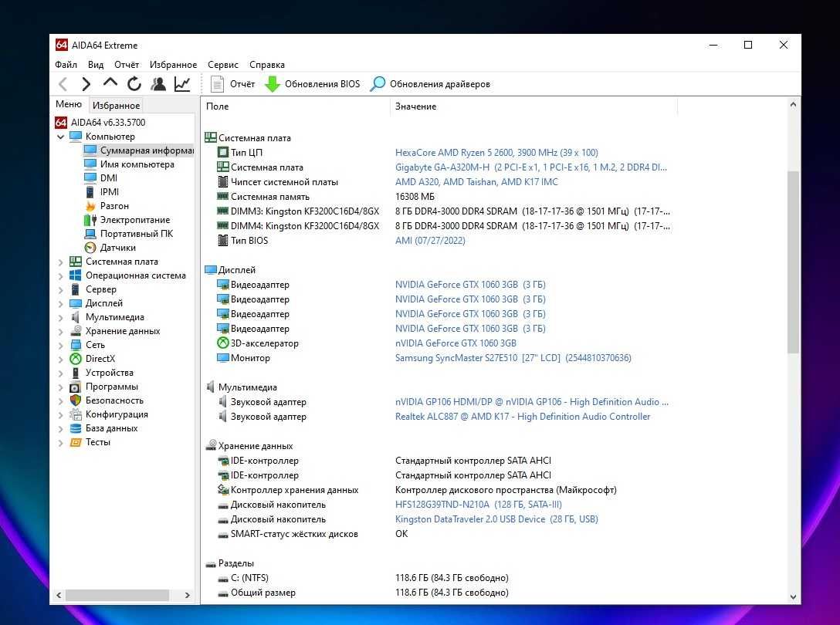
Task: Click Обновления драйверов magnifier button
Action: pos(430,84)
